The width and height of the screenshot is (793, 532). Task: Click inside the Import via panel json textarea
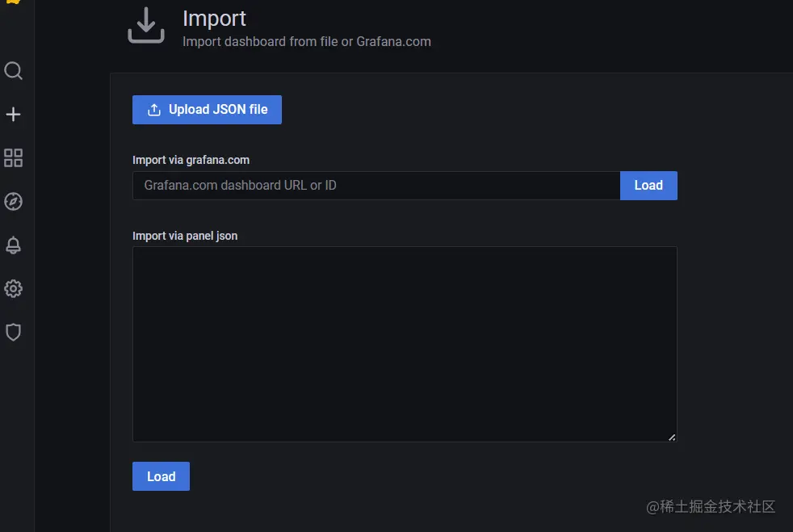click(405, 345)
